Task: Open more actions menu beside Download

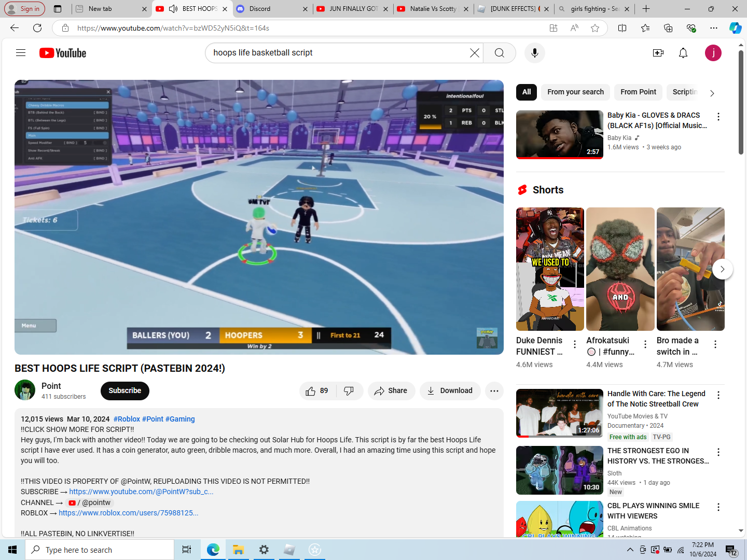Action: (x=494, y=391)
